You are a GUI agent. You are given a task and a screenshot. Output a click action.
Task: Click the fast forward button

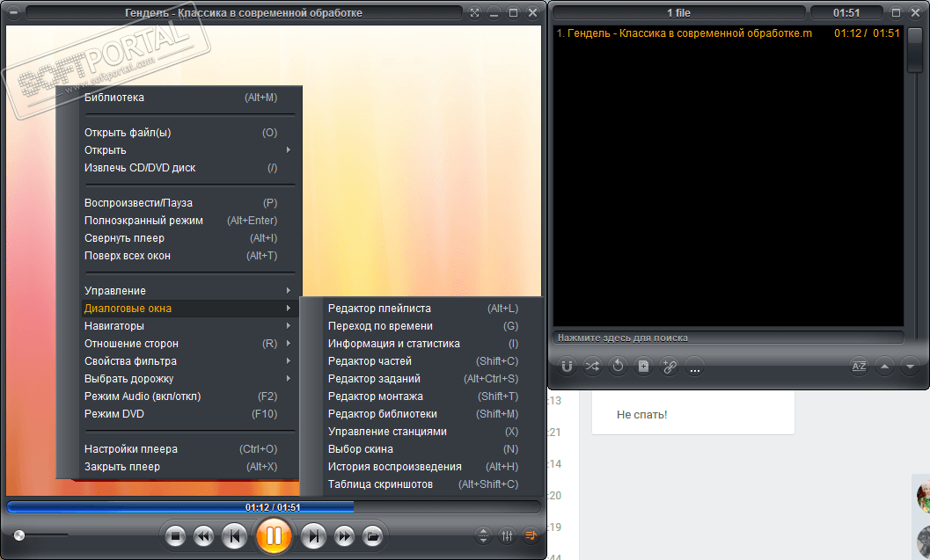coord(344,536)
